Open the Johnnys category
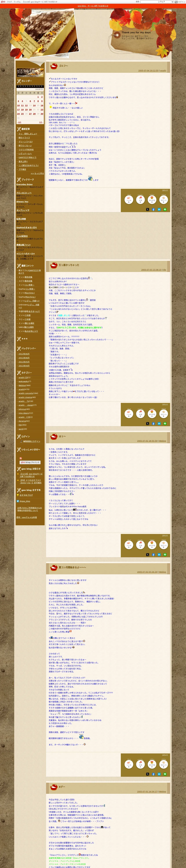 coord(22,409)
